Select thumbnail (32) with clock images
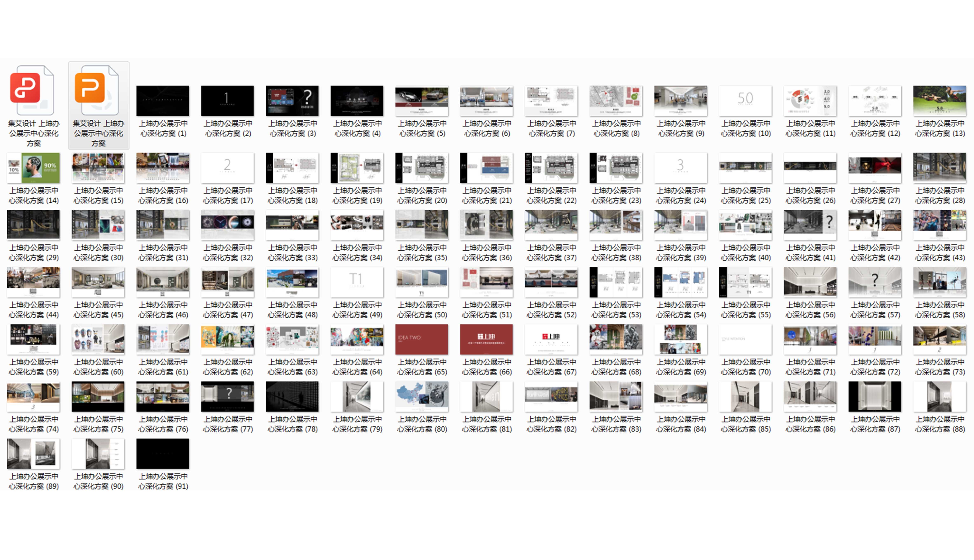This screenshot has width=974, height=560. [x=227, y=225]
